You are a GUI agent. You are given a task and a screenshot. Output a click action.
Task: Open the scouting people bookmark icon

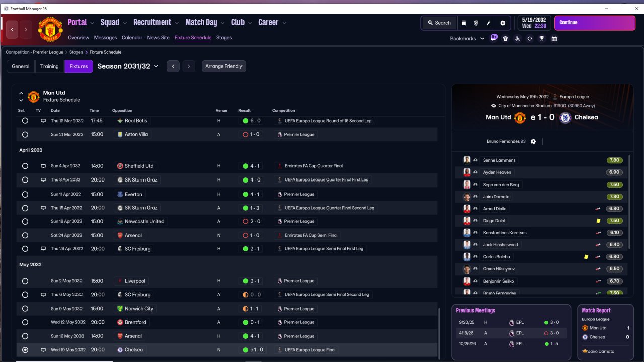coord(518,38)
